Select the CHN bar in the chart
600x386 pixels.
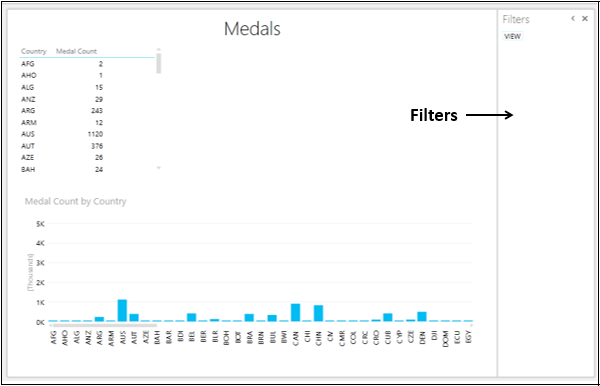tap(318, 313)
